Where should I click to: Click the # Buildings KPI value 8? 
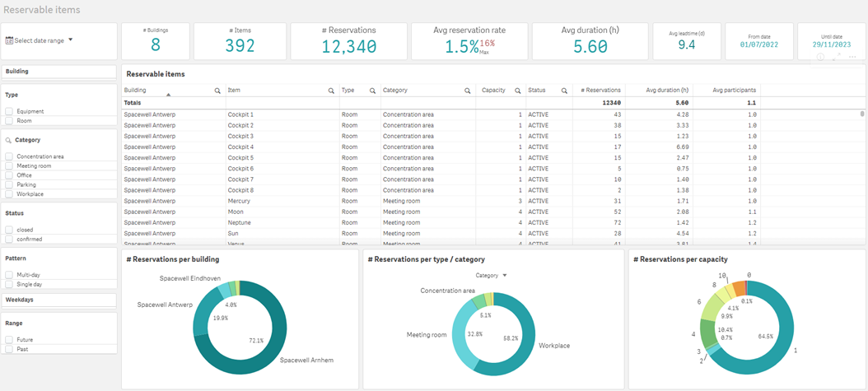click(156, 45)
